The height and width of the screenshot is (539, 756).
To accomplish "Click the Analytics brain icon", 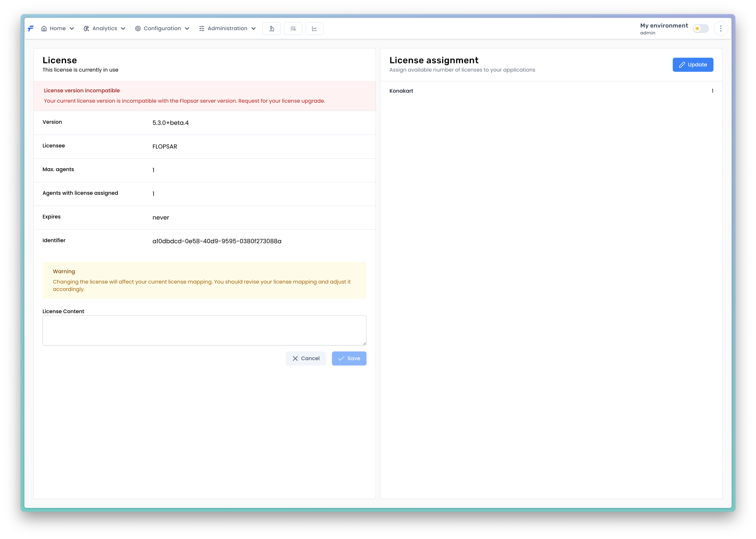I will 86,29.
